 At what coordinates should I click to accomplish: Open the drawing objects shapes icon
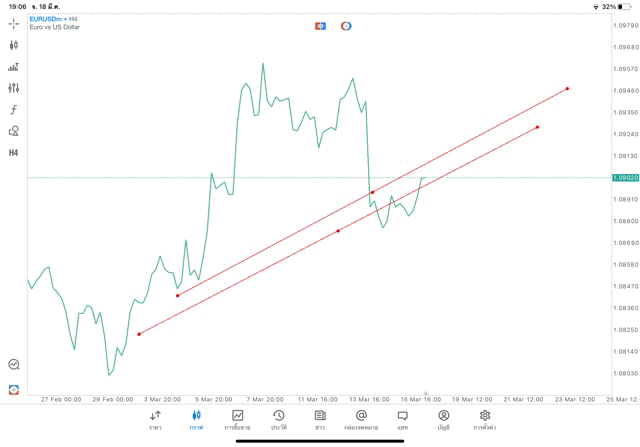point(14,131)
